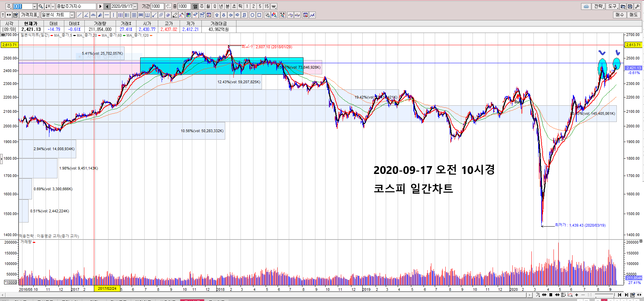Image resolution: width=644 pixels, height=301 pixels.
Task: Open the stock code 001 dropdown
Action: [35, 6]
